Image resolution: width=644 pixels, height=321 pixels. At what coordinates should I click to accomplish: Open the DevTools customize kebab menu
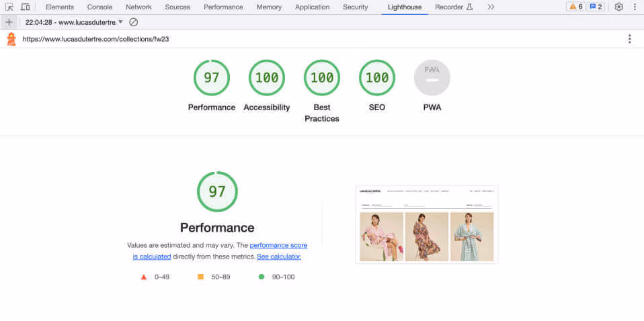tap(635, 7)
